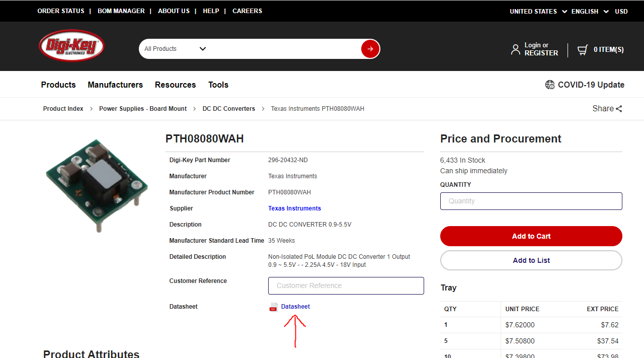Select the USD currency option
This screenshot has height=358, width=644.
[x=621, y=11]
